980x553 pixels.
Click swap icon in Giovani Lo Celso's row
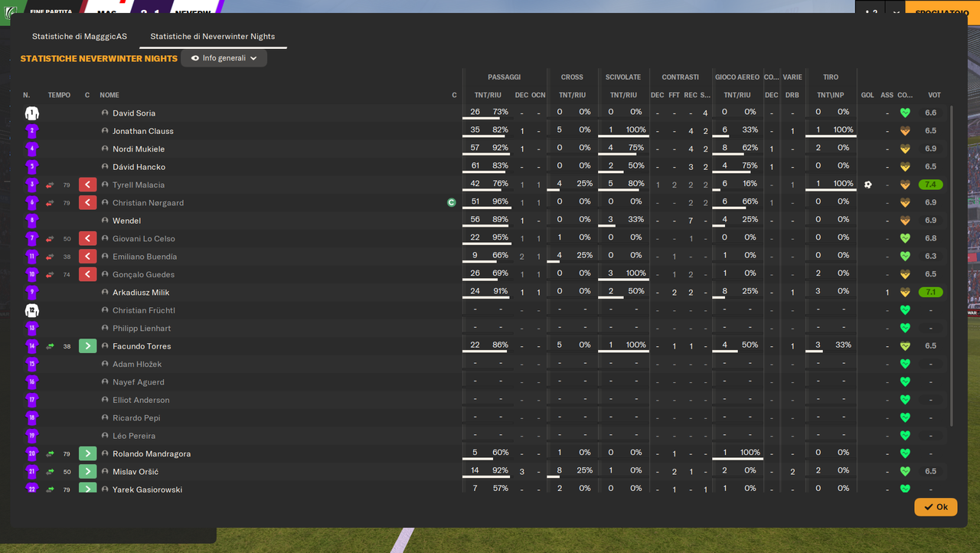click(50, 239)
